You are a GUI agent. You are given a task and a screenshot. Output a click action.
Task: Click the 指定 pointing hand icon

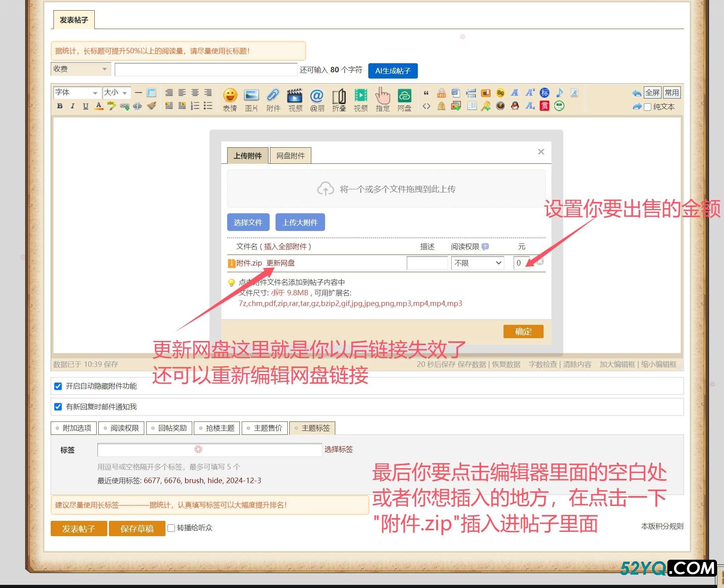coord(382,95)
